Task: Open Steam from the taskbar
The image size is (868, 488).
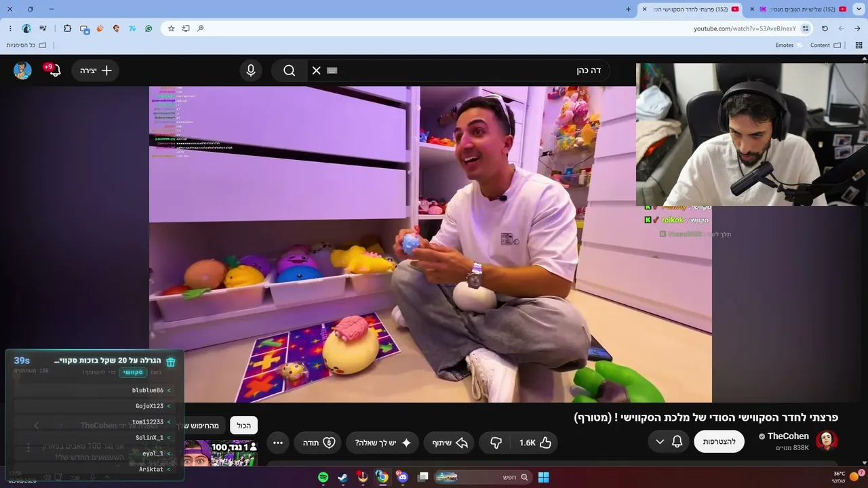Action: (x=343, y=477)
